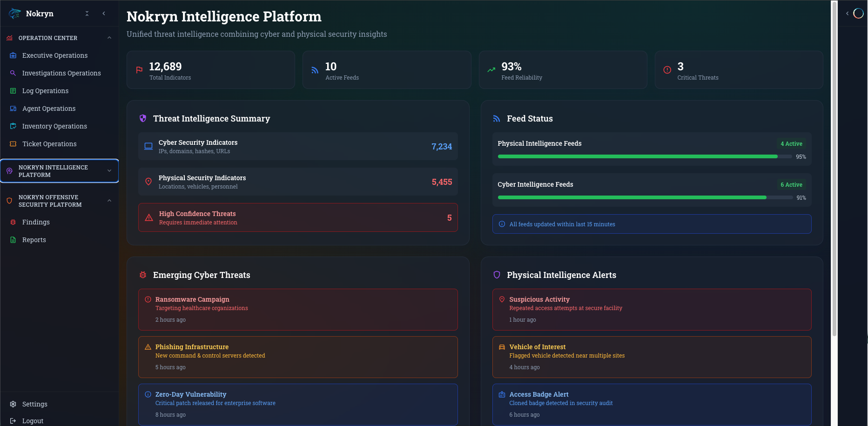Click the Nokryn shark logo icon
Viewport: 868px width, 426px height.
click(x=15, y=14)
